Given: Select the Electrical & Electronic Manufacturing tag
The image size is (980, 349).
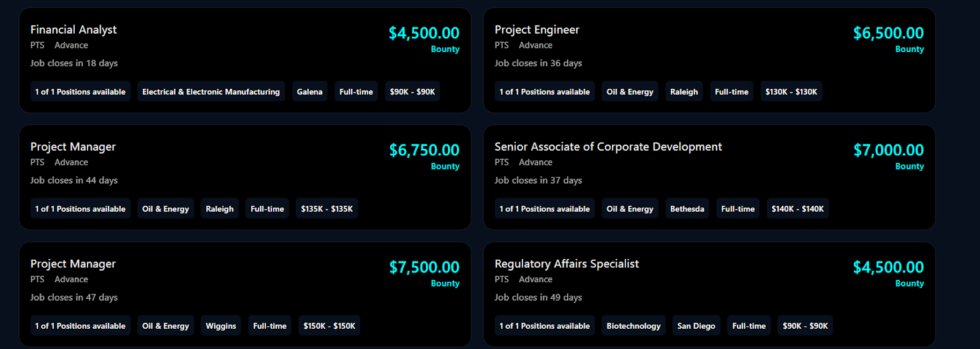Looking at the screenshot, I should (211, 92).
